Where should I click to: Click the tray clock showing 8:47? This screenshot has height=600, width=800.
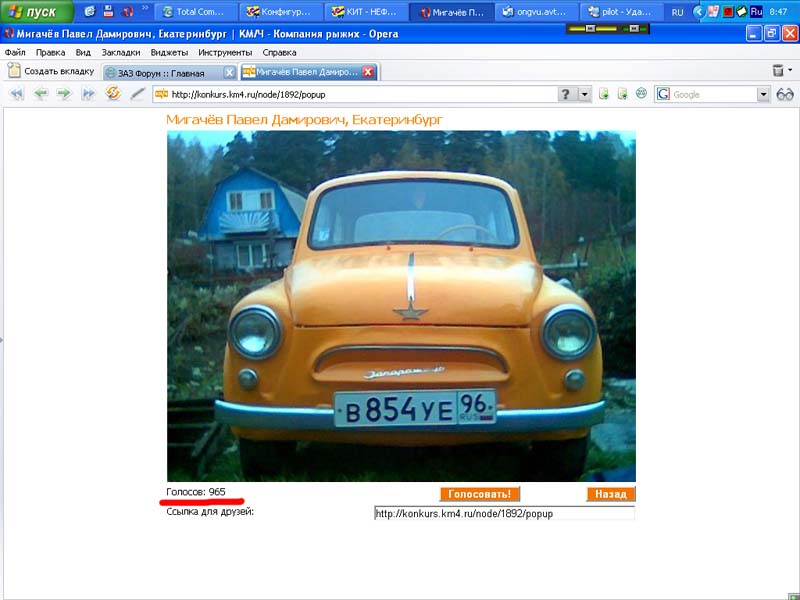click(x=778, y=12)
